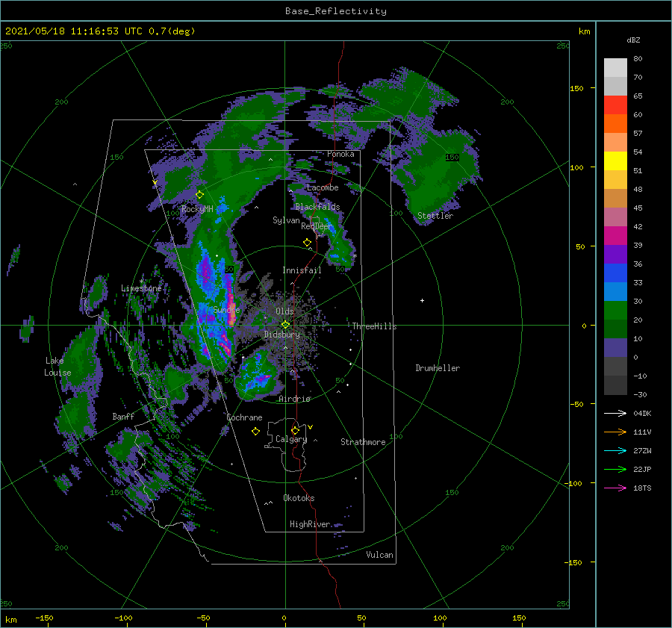Viewport: 672px width, 628px height.
Task: Click the RockyMH label
Action: tap(197, 209)
